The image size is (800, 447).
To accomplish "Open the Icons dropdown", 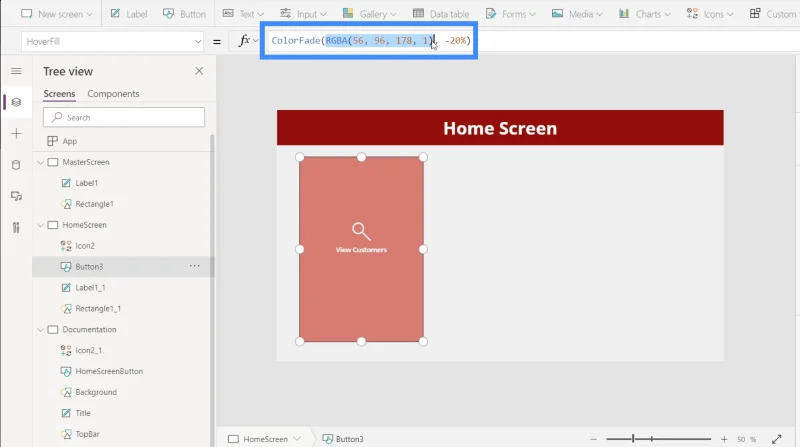I will (710, 14).
